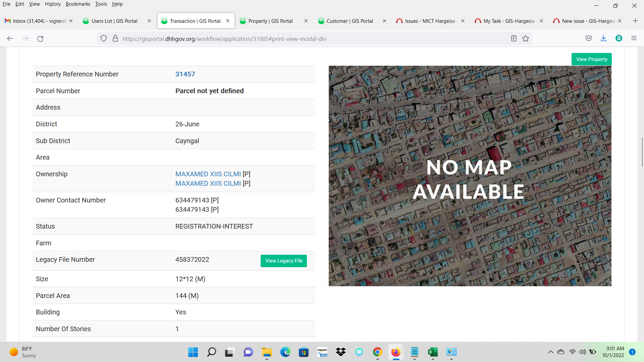Open the Firefox downloads panel
644x362 pixels.
pyautogui.click(x=603, y=38)
